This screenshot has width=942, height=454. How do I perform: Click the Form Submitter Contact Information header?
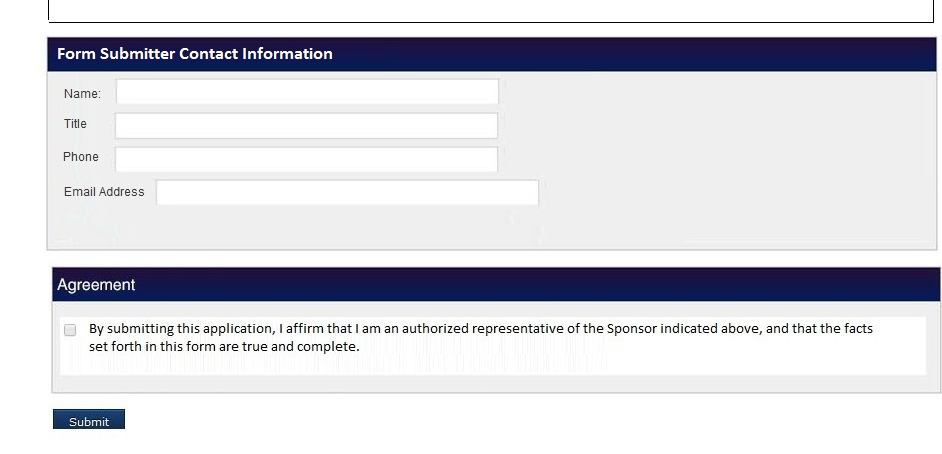[195, 54]
